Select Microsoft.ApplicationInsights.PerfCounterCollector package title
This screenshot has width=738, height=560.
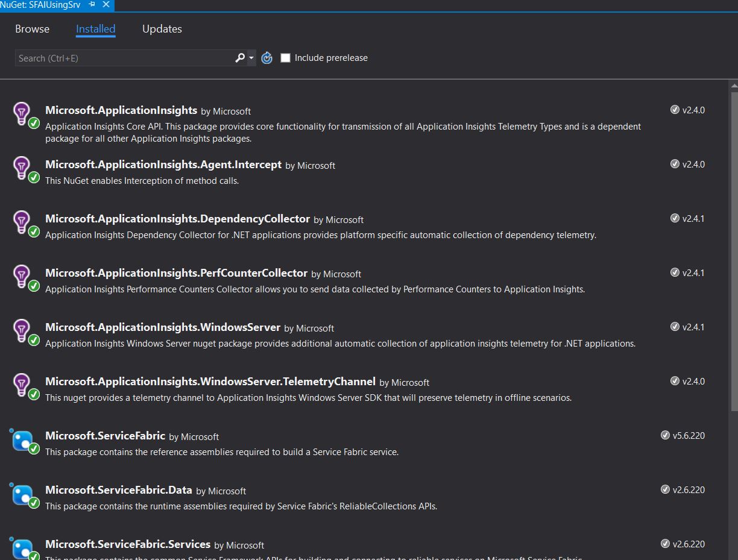[x=176, y=273]
